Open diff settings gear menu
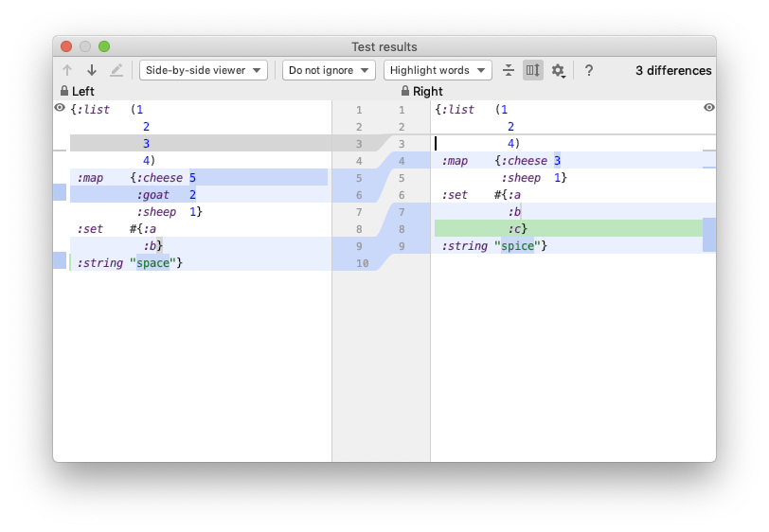Viewport: 769px width, 532px height. point(558,71)
